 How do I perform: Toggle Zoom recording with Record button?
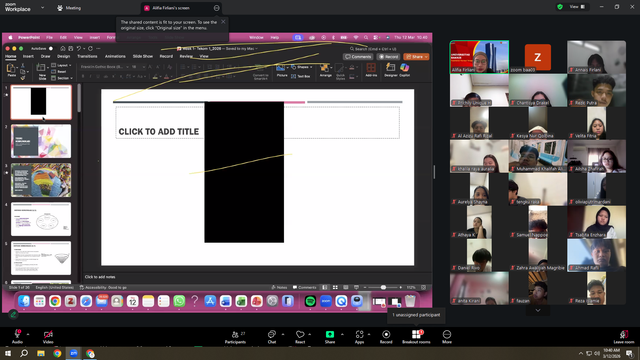coord(386,337)
